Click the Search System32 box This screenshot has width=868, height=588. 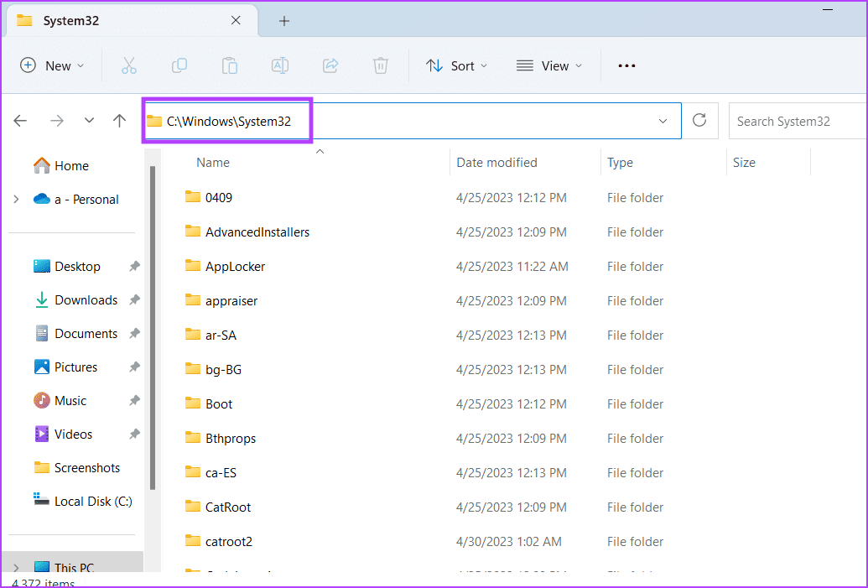point(798,121)
